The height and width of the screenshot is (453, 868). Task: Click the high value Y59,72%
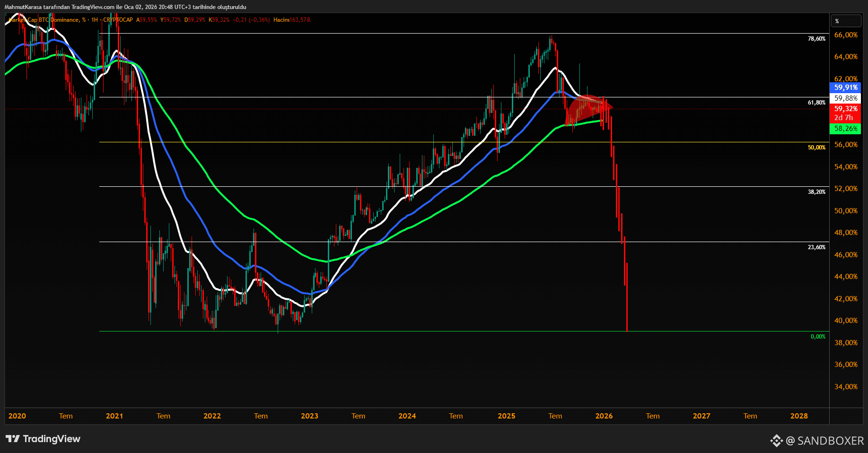click(x=171, y=20)
